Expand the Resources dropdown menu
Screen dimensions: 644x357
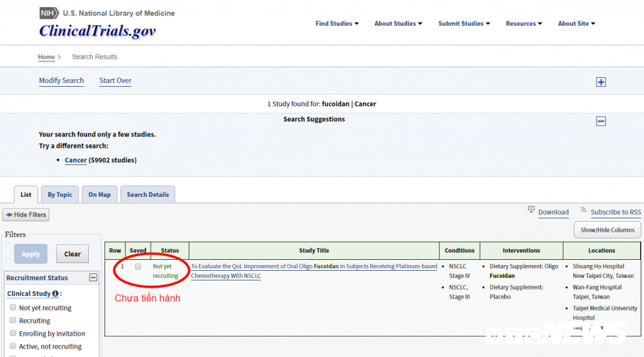tap(524, 24)
